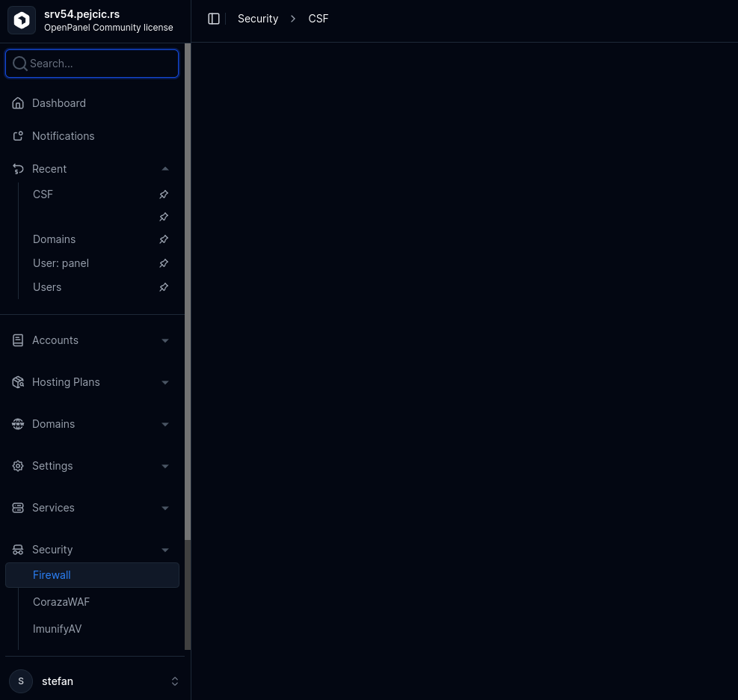This screenshot has height=700, width=738.
Task: Click the OpenPanel Community license text
Action: point(108,28)
